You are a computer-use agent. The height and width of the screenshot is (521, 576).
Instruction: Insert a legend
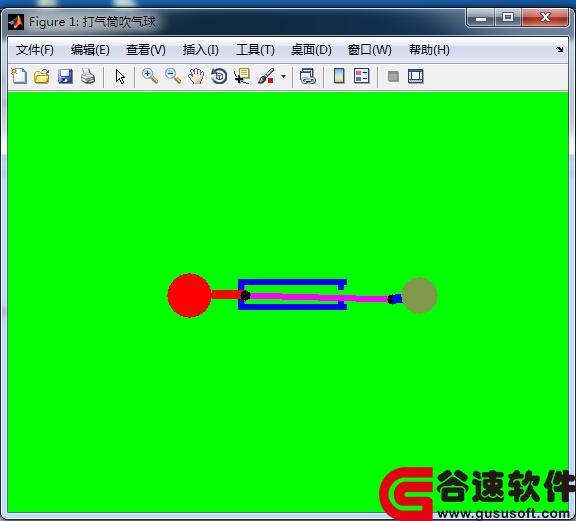point(361,76)
